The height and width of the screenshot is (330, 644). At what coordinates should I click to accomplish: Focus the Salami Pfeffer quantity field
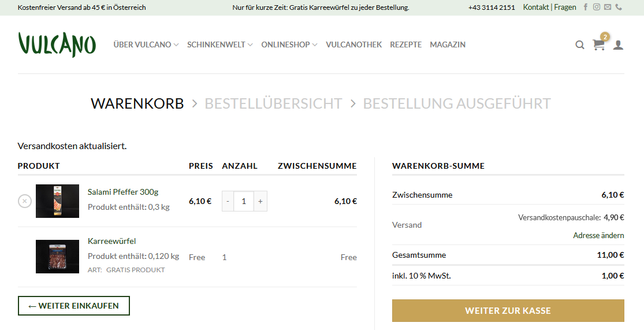[244, 201]
